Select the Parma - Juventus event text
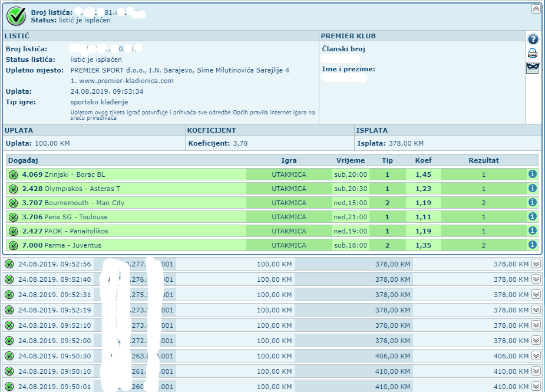545x392 pixels. [72, 245]
